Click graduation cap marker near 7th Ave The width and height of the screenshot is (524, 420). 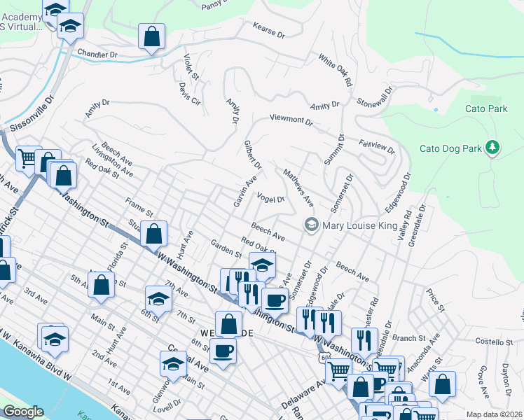[x=159, y=300]
